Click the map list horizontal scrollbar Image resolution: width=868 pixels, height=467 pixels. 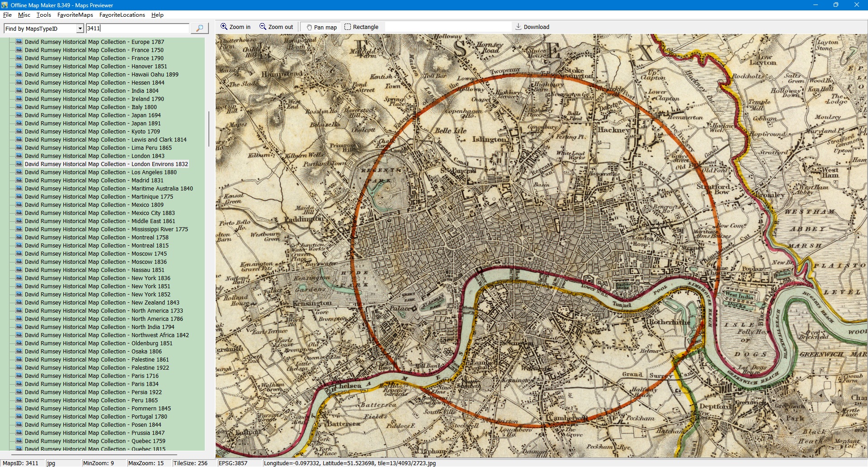pyautogui.click(x=94, y=454)
